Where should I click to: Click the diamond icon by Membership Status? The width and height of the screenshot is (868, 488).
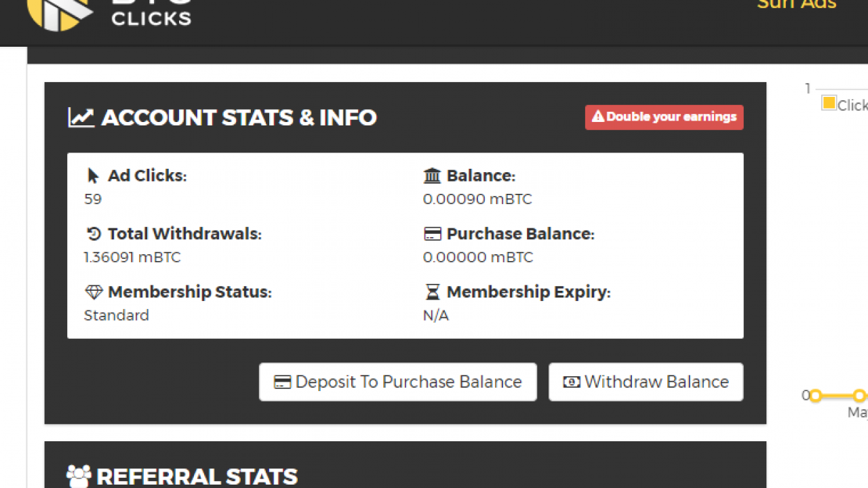pos(94,292)
